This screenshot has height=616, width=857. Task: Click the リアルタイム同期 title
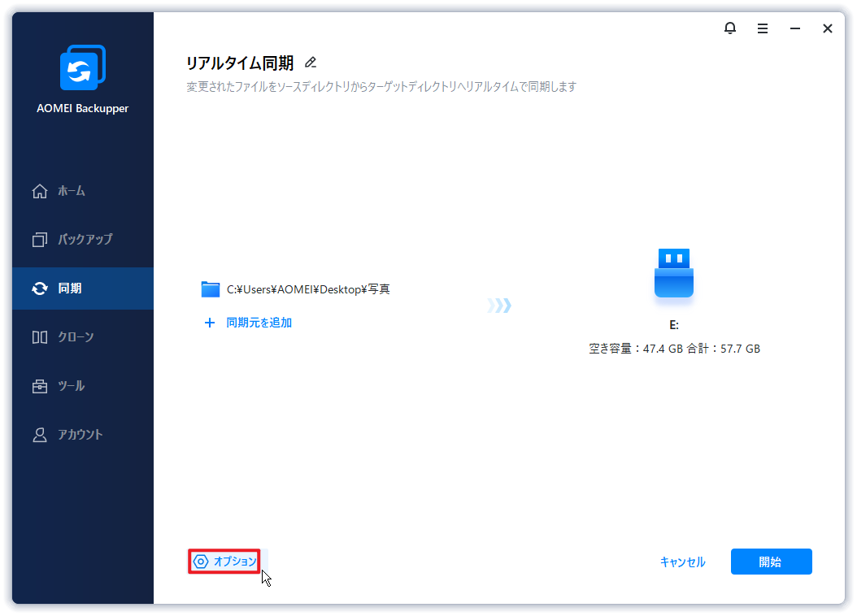tap(240, 63)
